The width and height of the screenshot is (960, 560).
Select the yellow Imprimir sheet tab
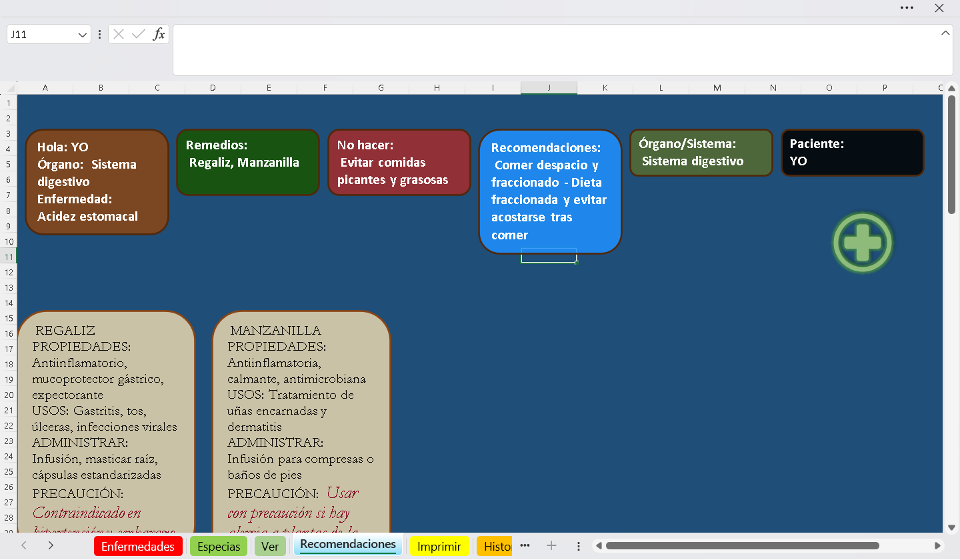pos(439,547)
